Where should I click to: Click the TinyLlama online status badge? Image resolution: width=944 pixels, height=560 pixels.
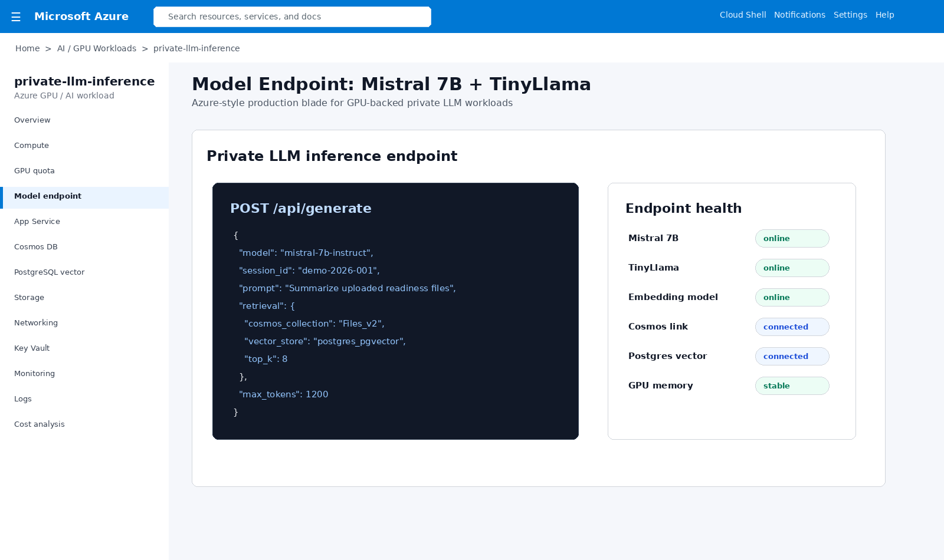[x=792, y=268]
